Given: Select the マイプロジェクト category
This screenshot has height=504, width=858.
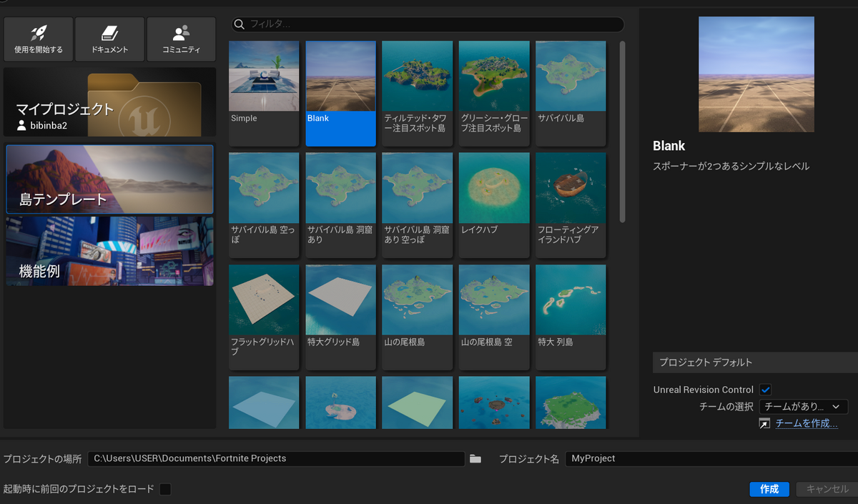Looking at the screenshot, I should [109, 102].
